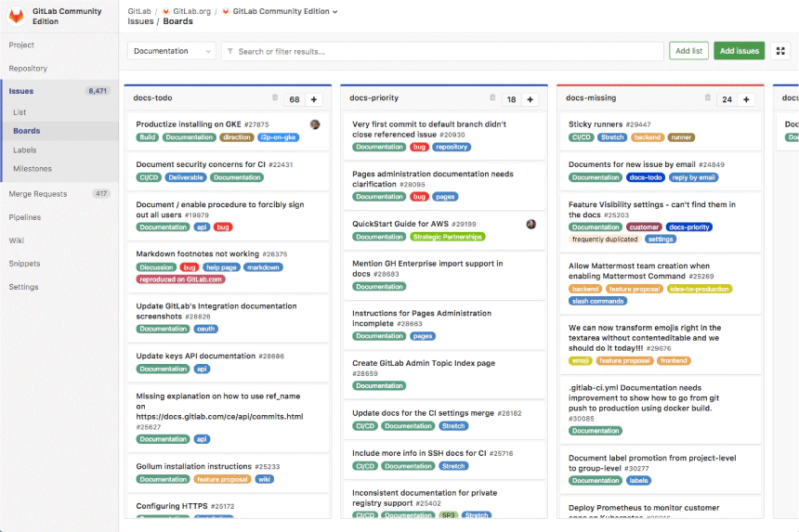Click the filter funnel icon in search bar
Image resolution: width=799 pixels, height=532 pixels.
[x=230, y=51]
